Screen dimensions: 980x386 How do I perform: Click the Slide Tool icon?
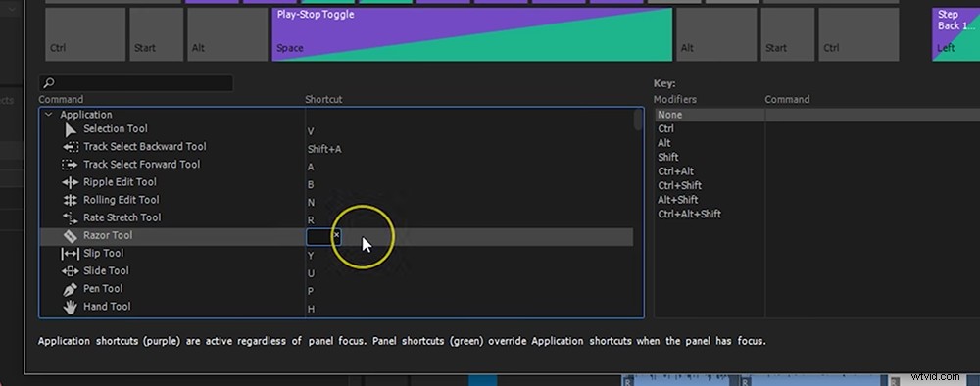70,271
